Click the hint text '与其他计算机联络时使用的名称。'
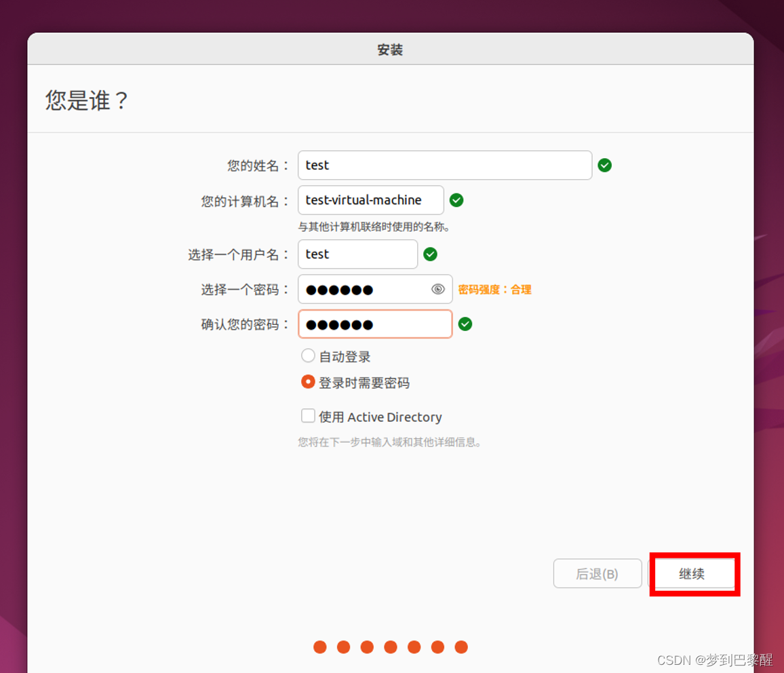The height and width of the screenshot is (673, 784). (374, 227)
